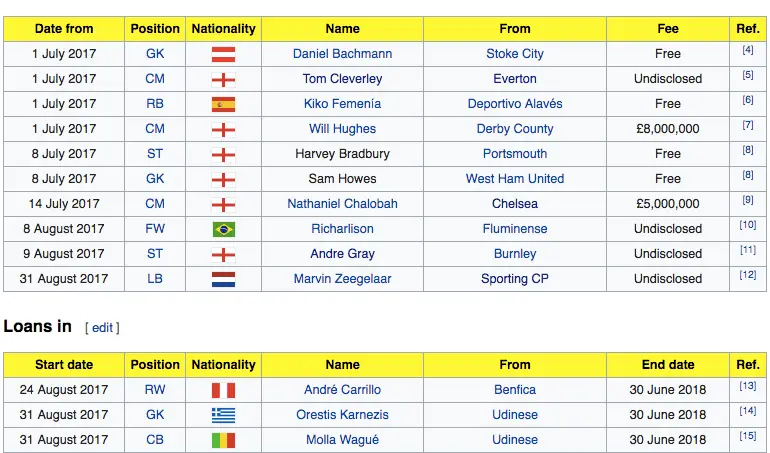Viewport: 770px width, 453px height.
Task: Click the Peruvian flag next to André Carrillo
Action: point(223,390)
